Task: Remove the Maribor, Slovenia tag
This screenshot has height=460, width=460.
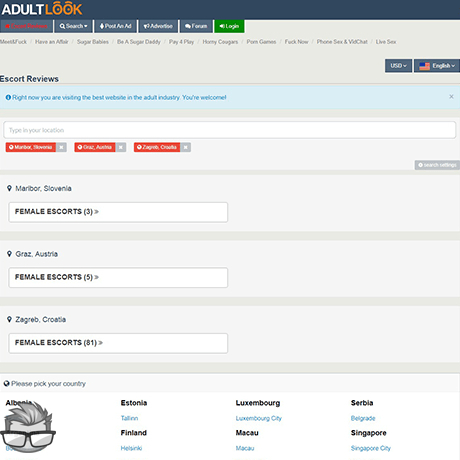Action: (x=61, y=147)
